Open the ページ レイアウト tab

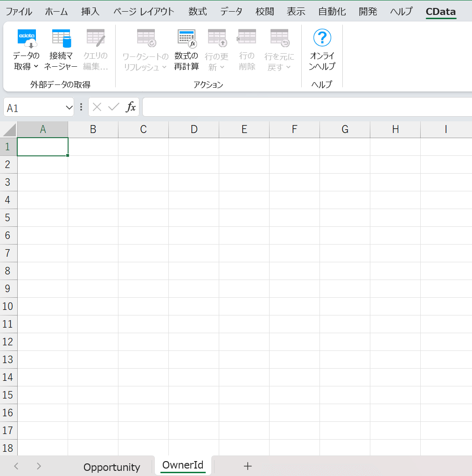(144, 12)
